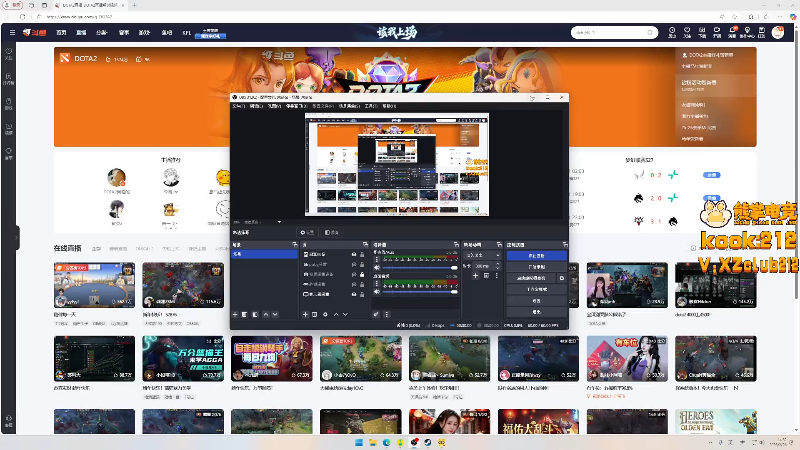Image resolution: width=800 pixels, height=450 pixels.
Task: Open Desktop Audio channel three-dot options menu
Action: tap(377, 284)
